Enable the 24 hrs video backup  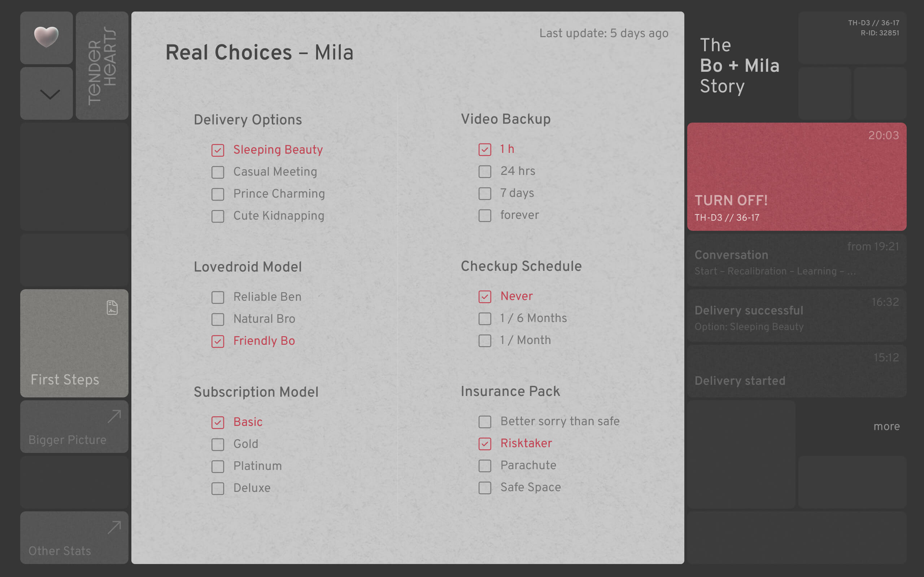pyautogui.click(x=485, y=171)
